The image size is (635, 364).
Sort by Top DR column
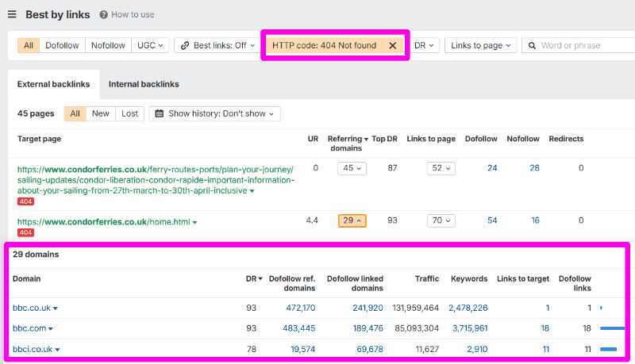click(x=384, y=139)
